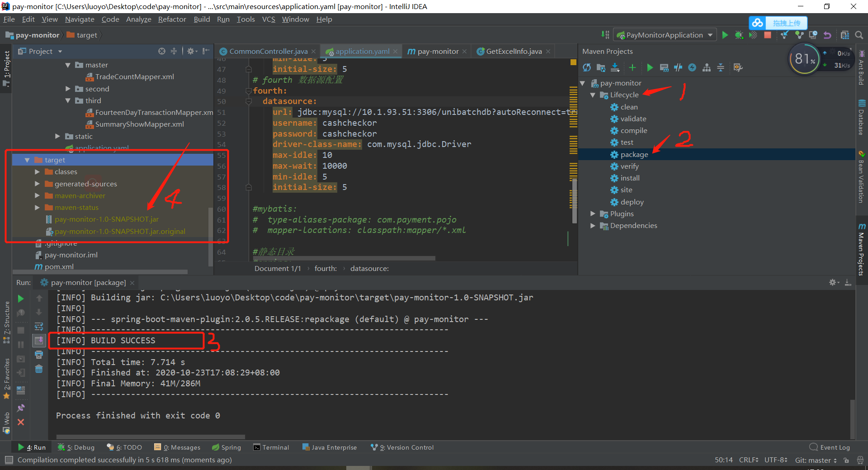Expand the Plugins node in Maven Projects
The image size is (868, 470).
pyautogui.click(x=593, y=214)
